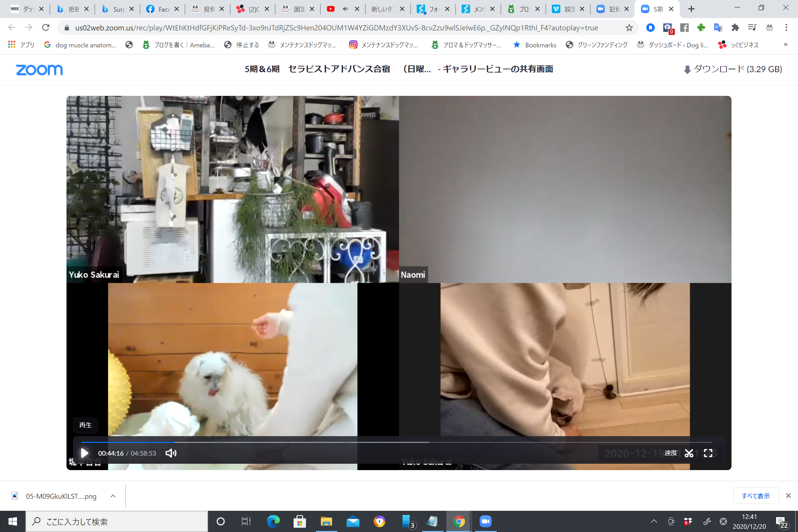
Task: Expand downloaded png file options
Action: pyautogui.click(x=113, y=496)
